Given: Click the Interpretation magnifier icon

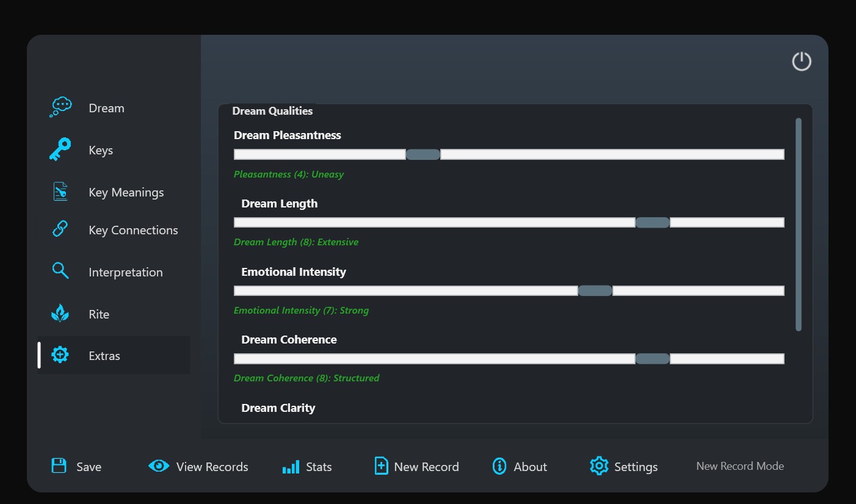Looking at the screenshot, I should pos(60,271).
